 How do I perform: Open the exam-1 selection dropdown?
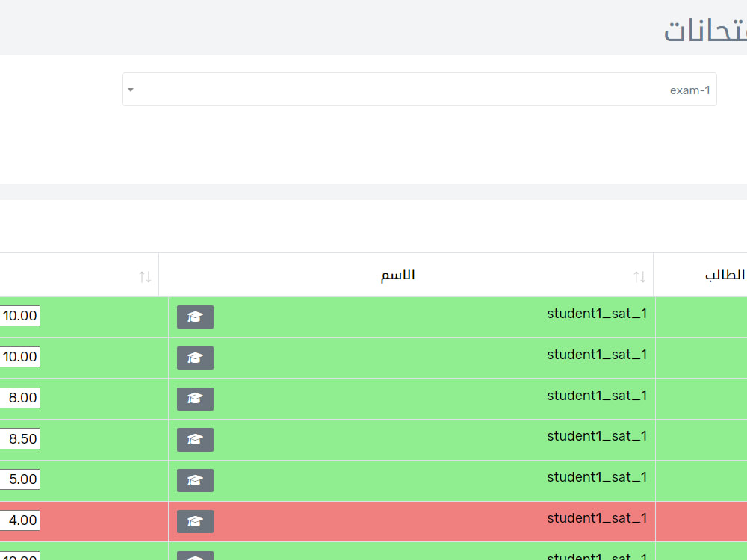pos(418,89)
